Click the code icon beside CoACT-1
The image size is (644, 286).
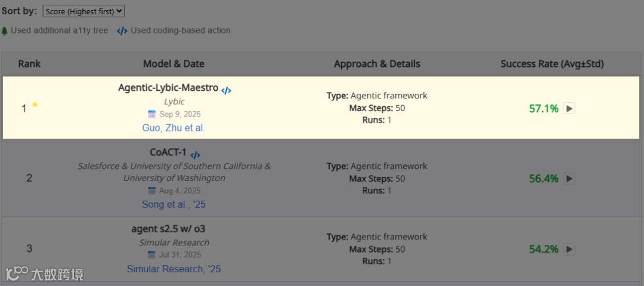195,155
